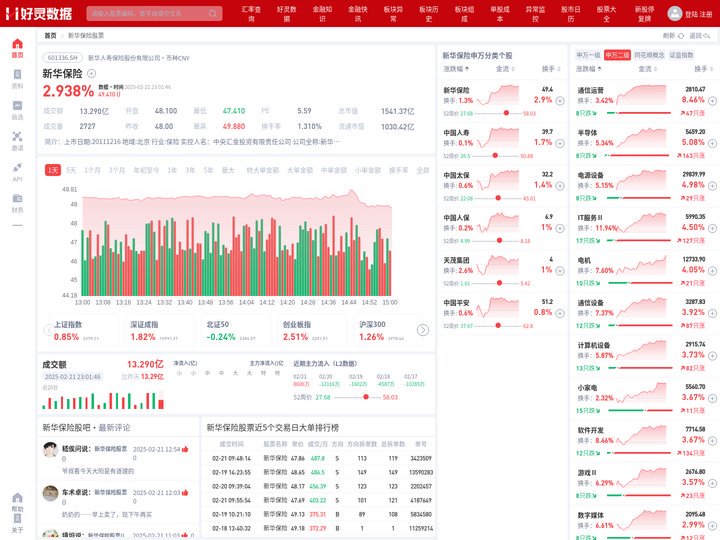Show next index cards with right arrow
The image size is (720, 540).
tap(422, 330)
